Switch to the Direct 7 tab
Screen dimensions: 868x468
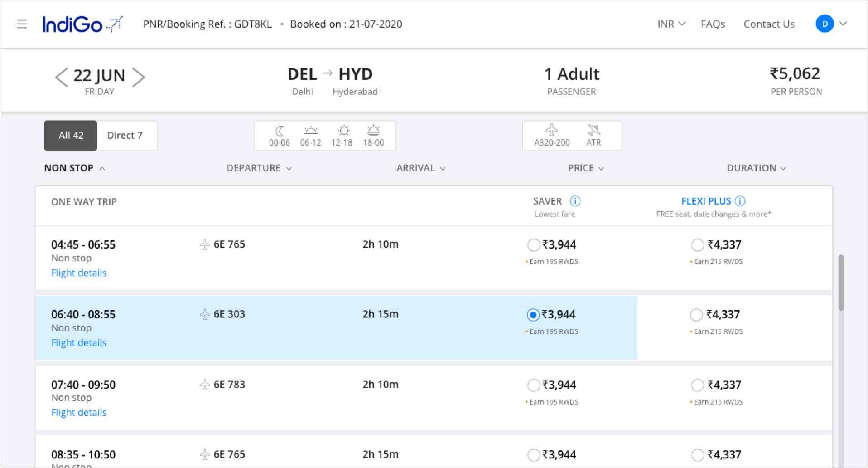point(125,136)
